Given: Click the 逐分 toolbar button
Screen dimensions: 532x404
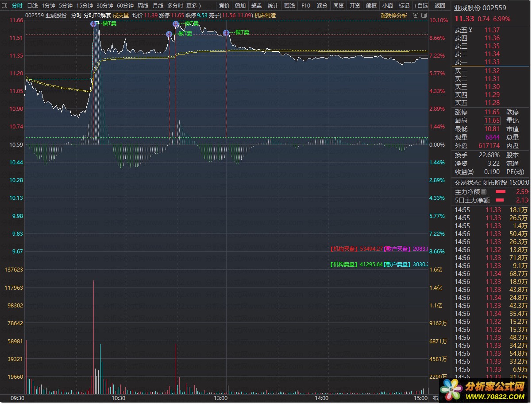Looking at the screenshot, I should pyautogui.click(x=322, y=6).
